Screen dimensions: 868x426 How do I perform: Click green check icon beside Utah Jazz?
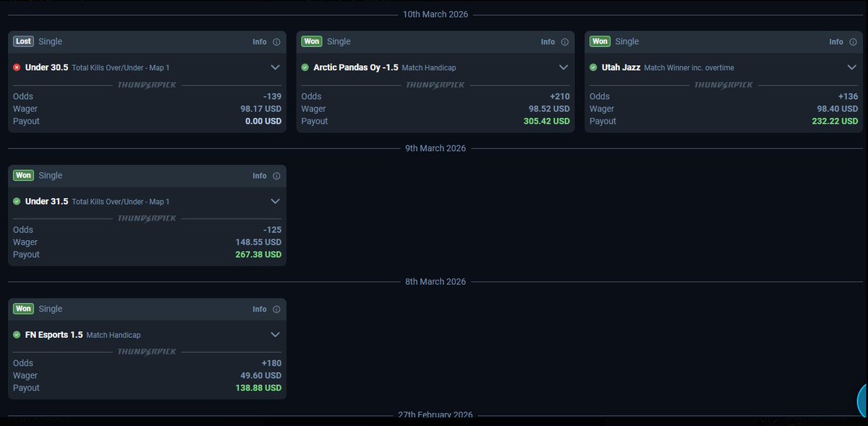point(593,67)
